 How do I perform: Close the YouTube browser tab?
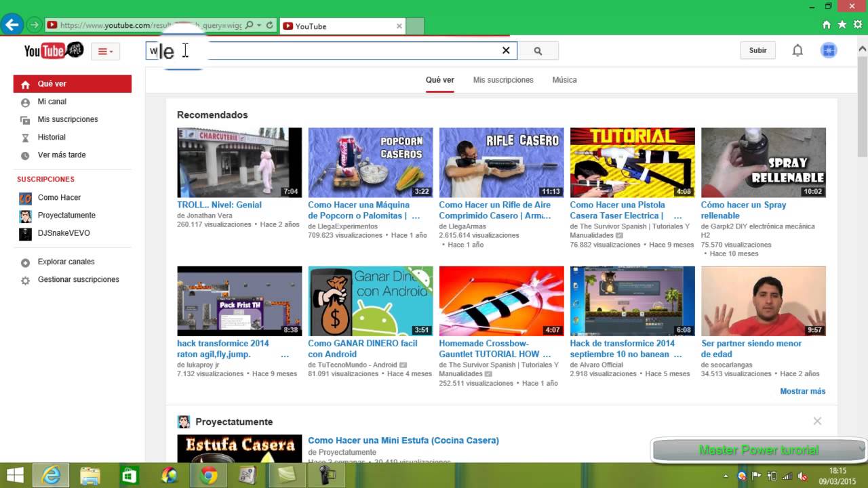tap(399, 26)
